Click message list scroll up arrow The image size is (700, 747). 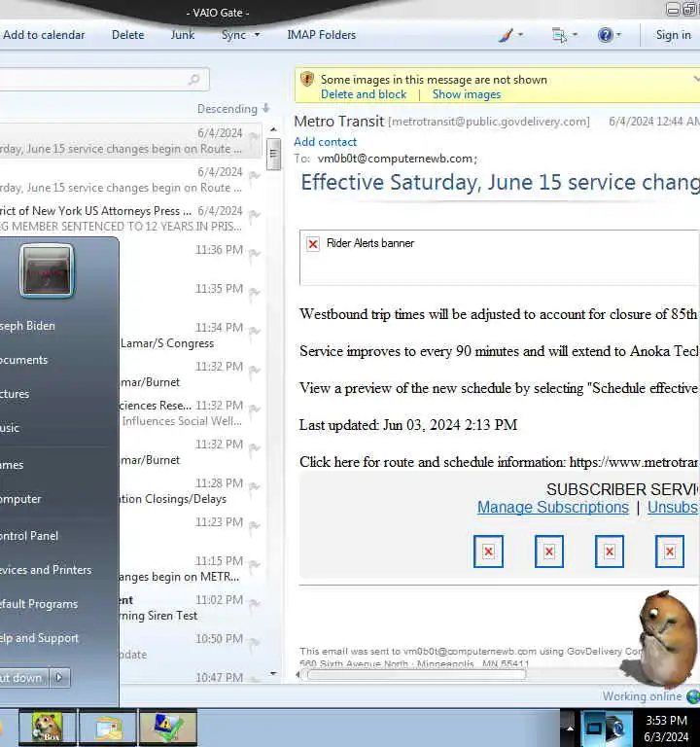pos(273,129)
